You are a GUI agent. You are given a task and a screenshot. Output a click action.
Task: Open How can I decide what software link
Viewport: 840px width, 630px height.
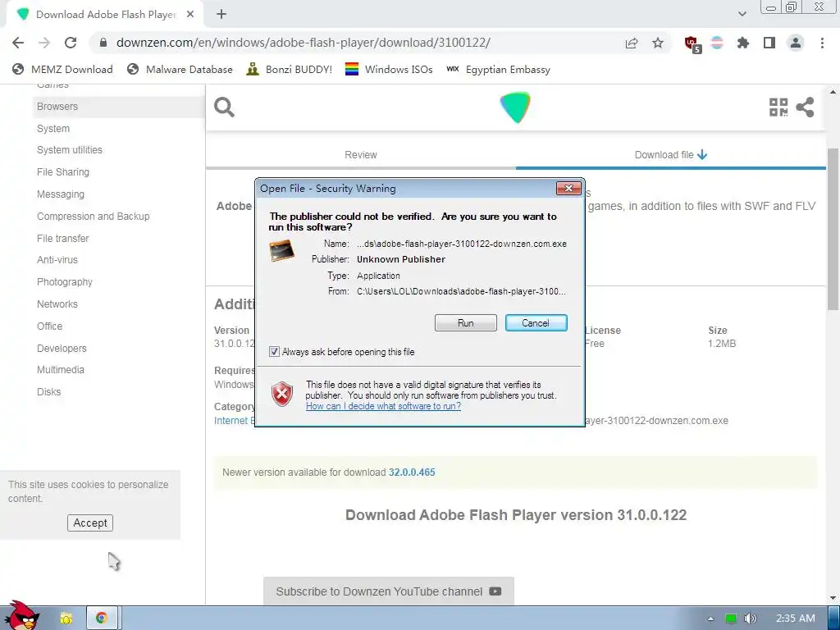tap(383, 406)
